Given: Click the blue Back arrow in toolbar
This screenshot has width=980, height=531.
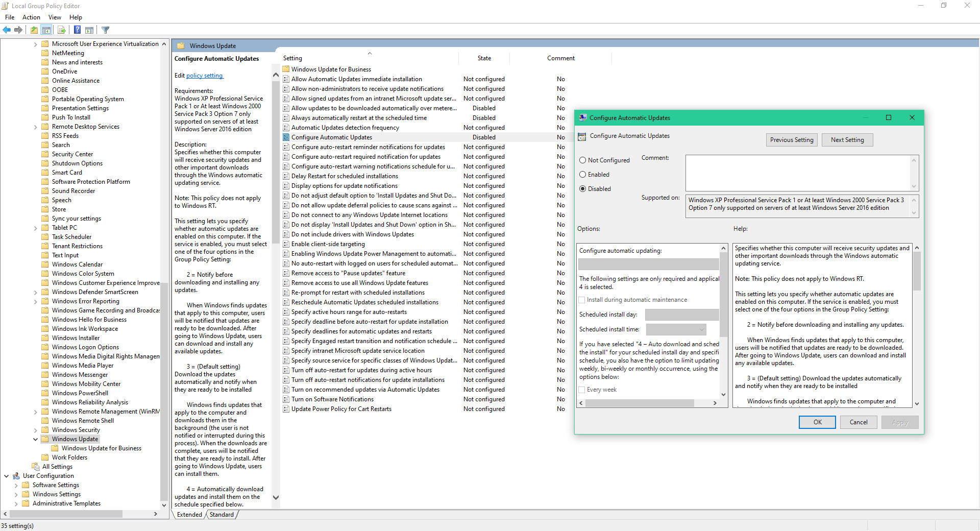Looking at the screenshot, I should 7,30.
